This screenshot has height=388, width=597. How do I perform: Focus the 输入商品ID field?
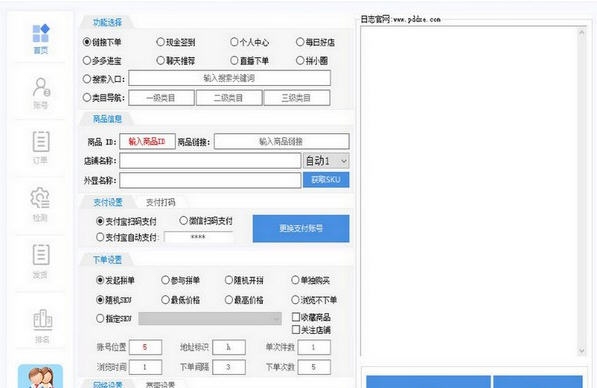(x=147, y=141)
